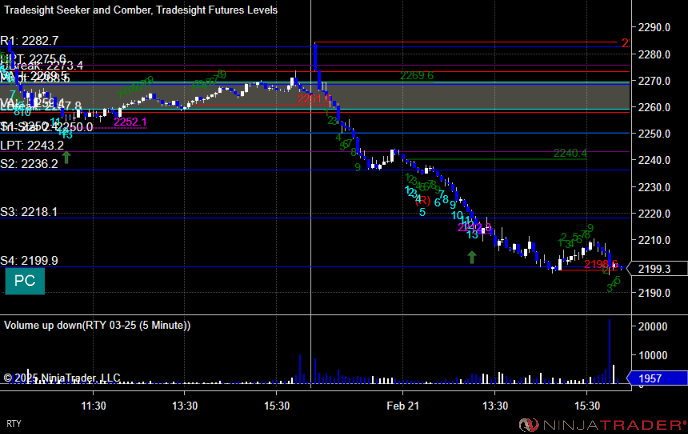
Task: Click the LPT: 2243.2 level label
Action: (x=32, y=145)
